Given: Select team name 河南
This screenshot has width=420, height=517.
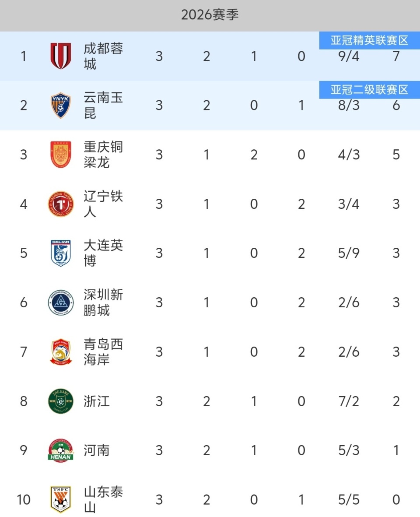Looking at the screenshot, I should [97, 450].
